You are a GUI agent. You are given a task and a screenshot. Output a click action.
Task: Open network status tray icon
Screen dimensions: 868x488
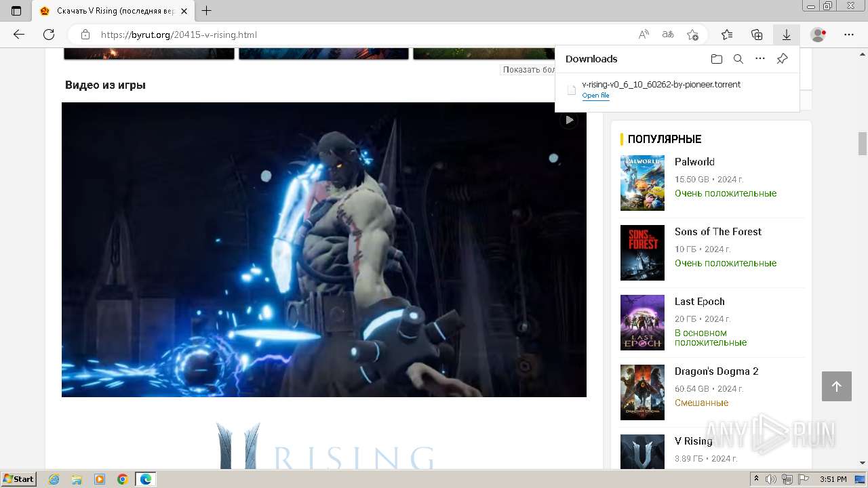pos(787,479)
